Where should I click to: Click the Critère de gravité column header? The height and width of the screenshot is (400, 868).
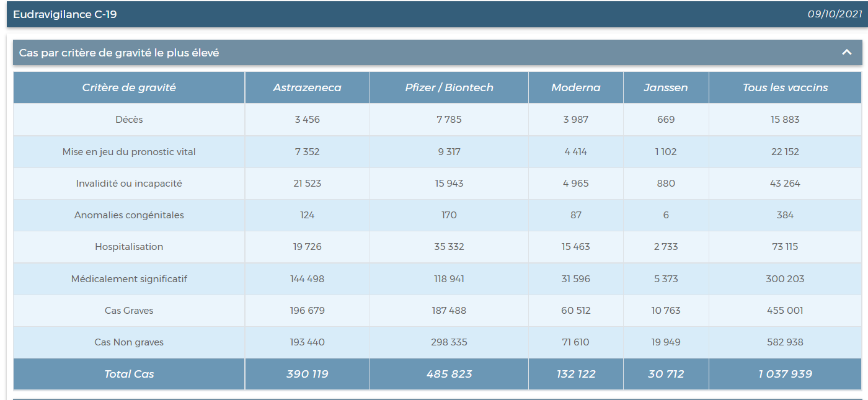(x=129, y=87)
